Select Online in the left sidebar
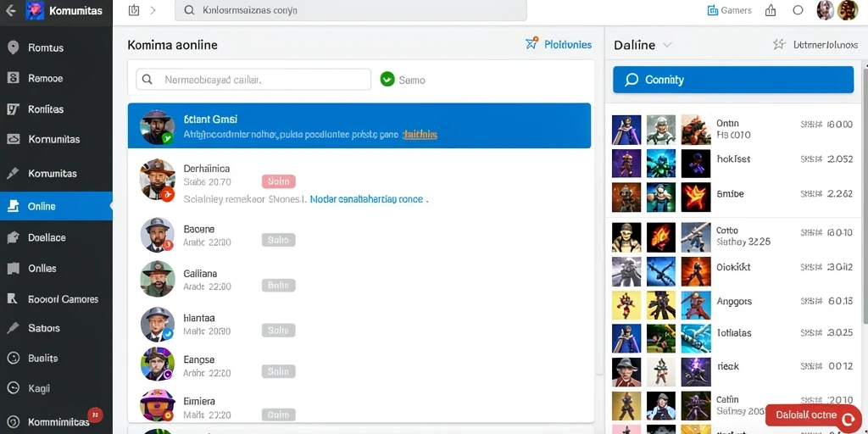The image size is (868, 434). point(56,206)
